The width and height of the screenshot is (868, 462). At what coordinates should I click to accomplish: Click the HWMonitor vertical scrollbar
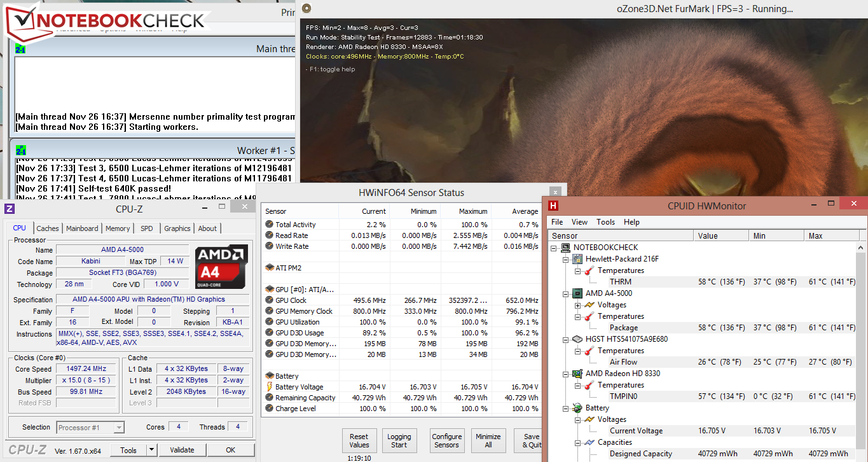click(862, 351)
